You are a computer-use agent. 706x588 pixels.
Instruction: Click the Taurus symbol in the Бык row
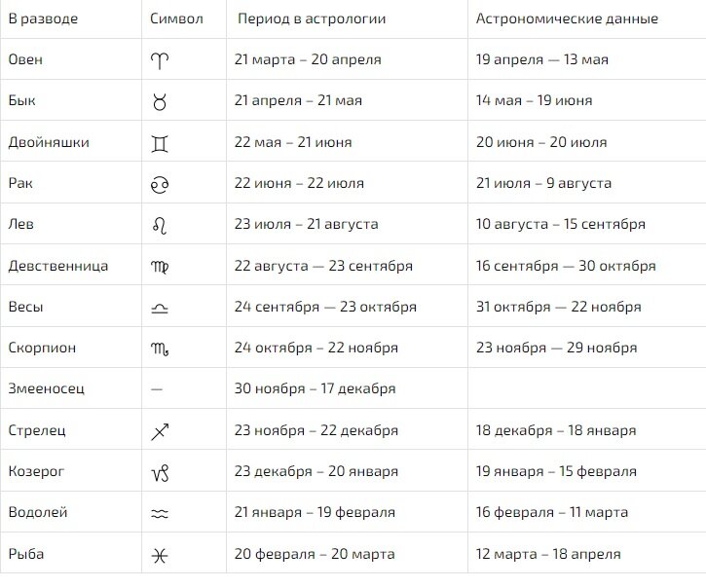pos(160,102)
